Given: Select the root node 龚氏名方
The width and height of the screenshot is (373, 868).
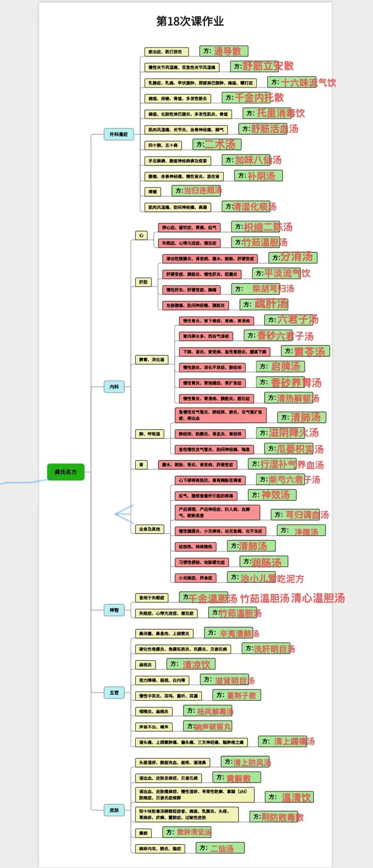Looking at the screenshot, I should pyautogui.click(x=65, y=472).
